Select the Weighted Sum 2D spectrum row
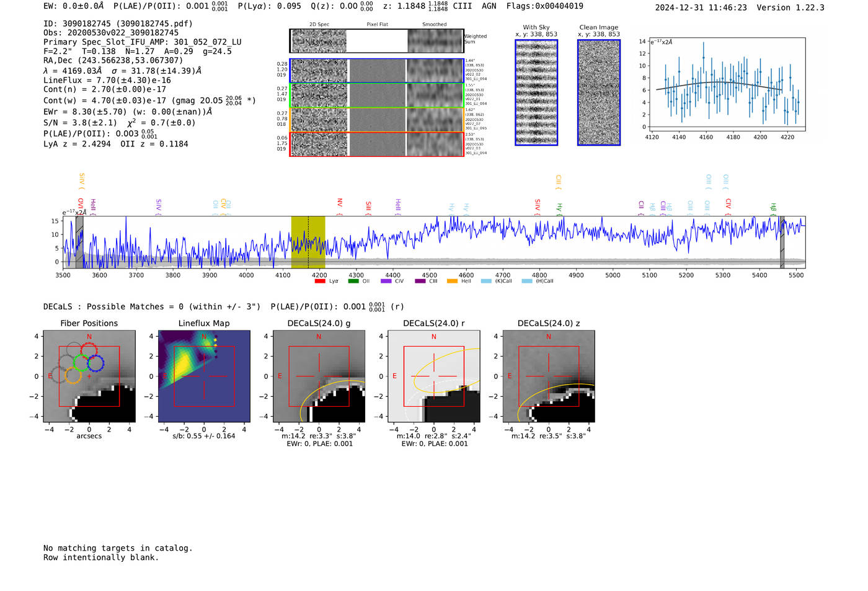 click(x=376, y=41)
